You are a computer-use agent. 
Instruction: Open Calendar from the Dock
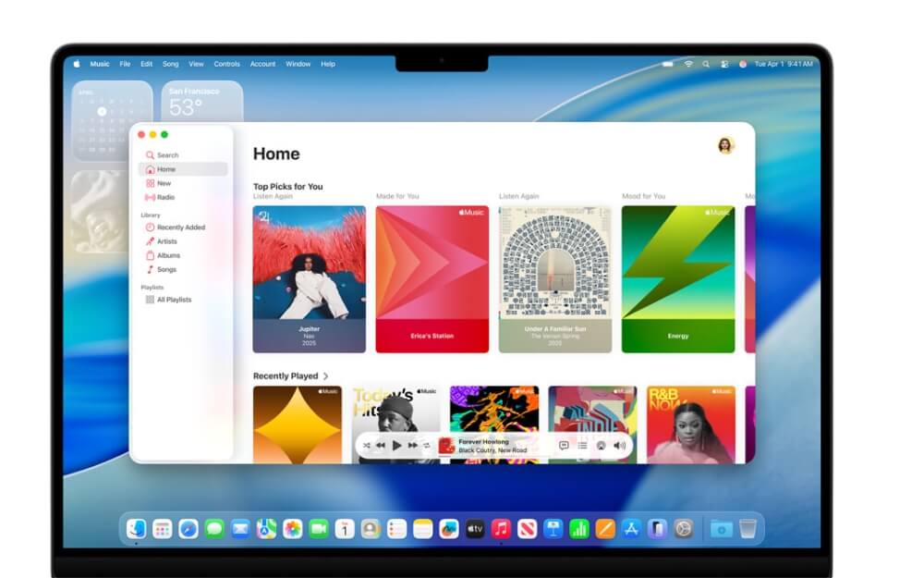(345, 529)
